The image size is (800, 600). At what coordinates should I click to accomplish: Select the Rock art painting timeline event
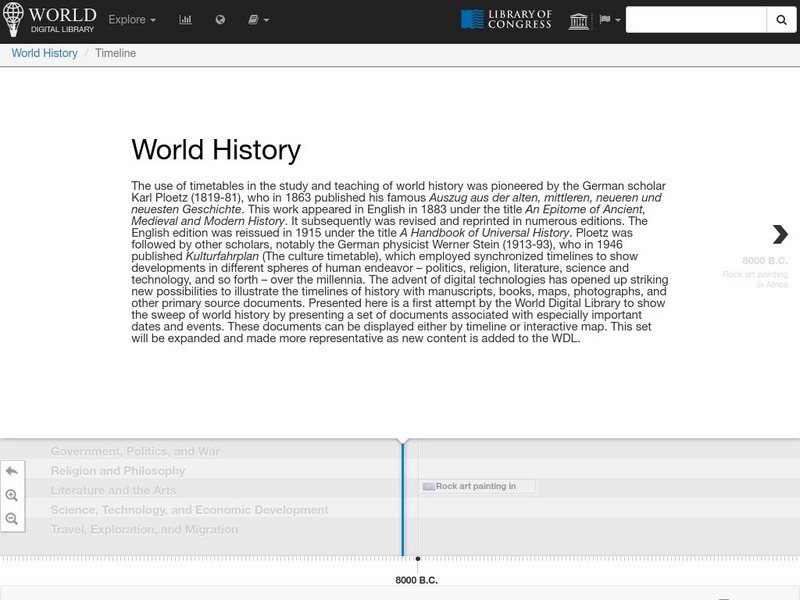(x=477, y=487)
